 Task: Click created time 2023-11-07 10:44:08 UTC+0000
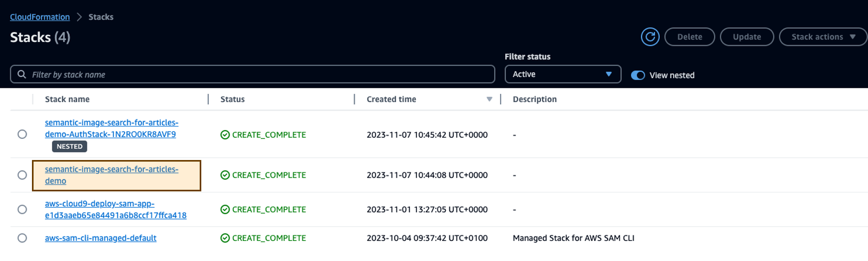click(427, 175)
